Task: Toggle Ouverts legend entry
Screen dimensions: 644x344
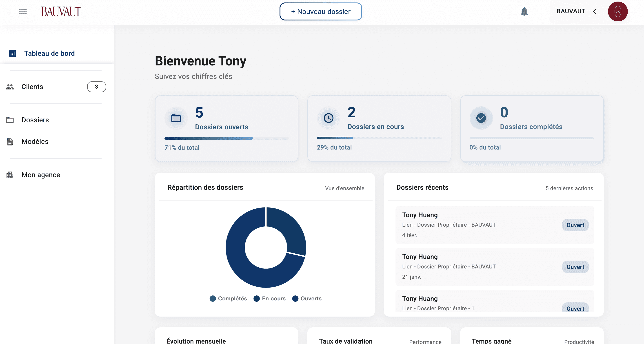Action: [x=307, y=298]
